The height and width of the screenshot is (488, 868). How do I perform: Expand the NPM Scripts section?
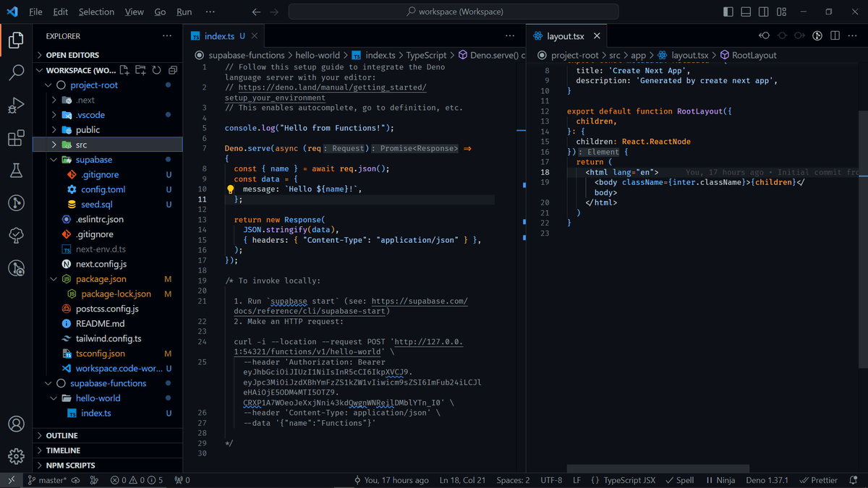(x=108, y=466)
